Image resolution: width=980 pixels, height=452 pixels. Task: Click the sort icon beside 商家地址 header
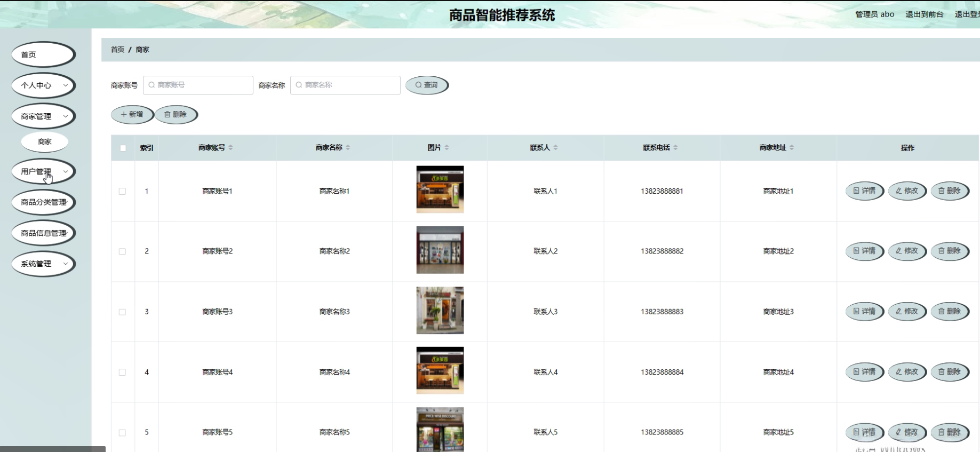click(792, 148)
